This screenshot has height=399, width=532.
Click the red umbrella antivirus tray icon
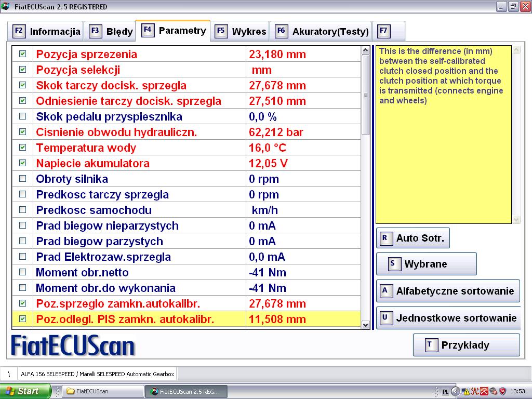[484, 392]
